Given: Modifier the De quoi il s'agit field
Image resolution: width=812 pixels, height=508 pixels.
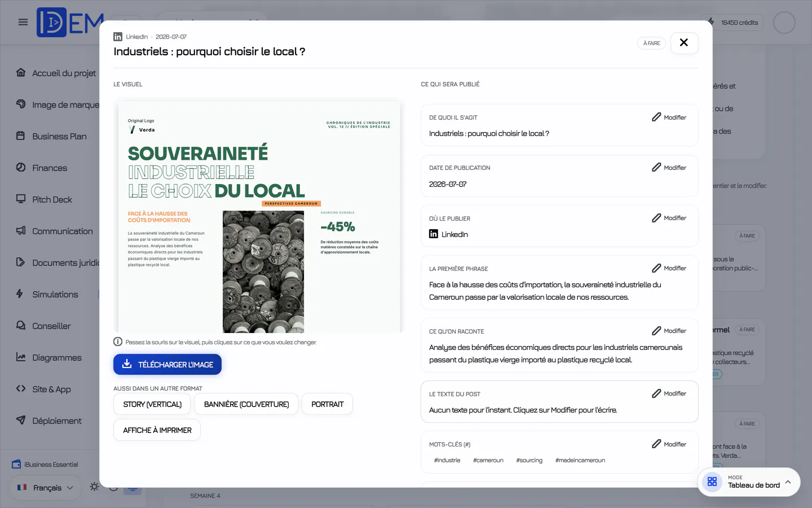Looking at the screenshot, I should [x=669, y=117].
